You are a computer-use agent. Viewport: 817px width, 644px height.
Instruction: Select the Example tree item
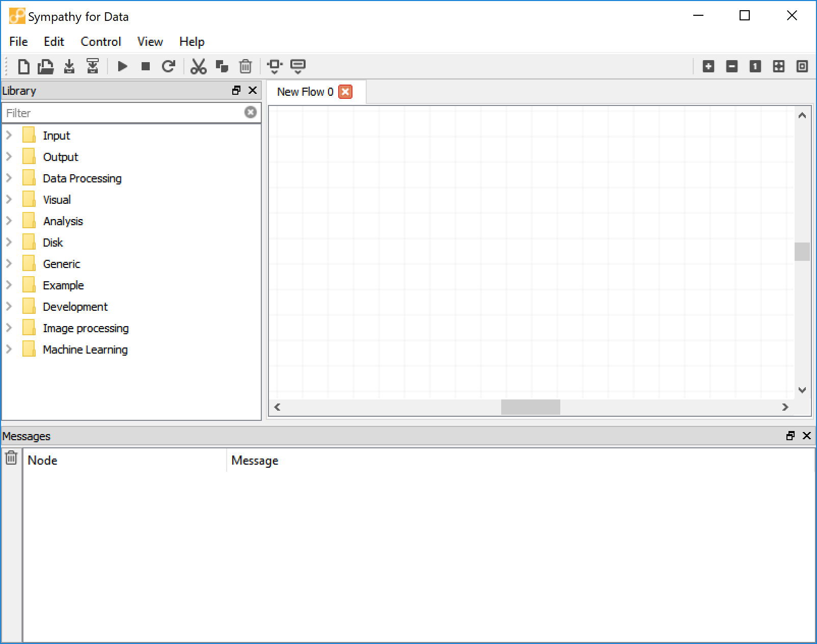point(63,285)
